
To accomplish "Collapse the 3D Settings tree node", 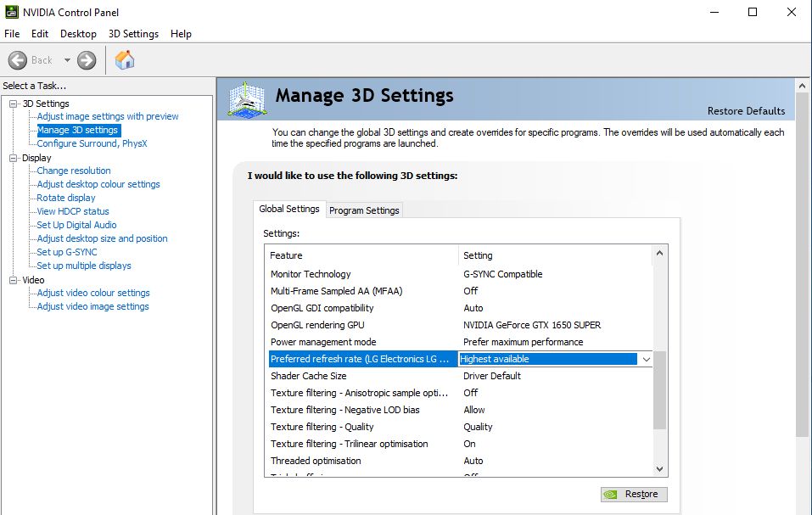I will 14,104.
